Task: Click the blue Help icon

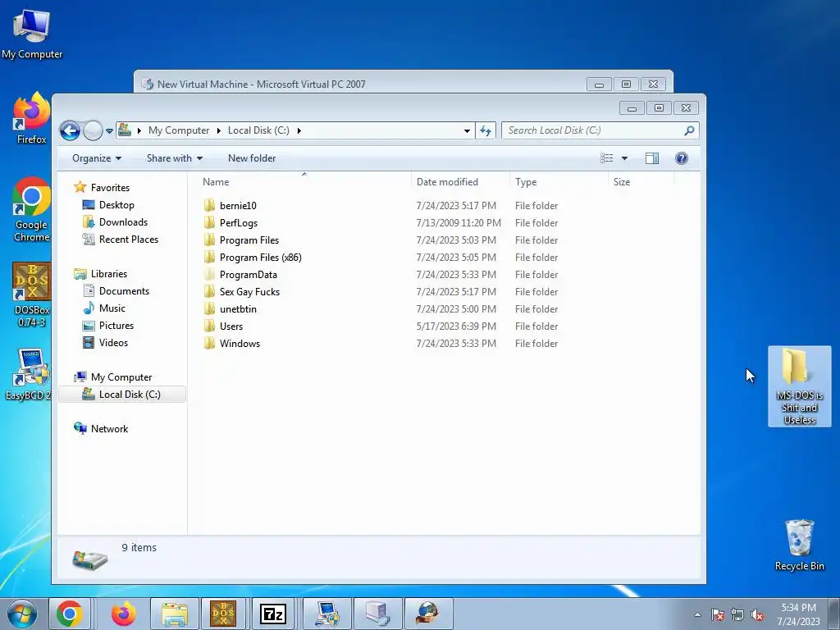Action: coord(682,158)
